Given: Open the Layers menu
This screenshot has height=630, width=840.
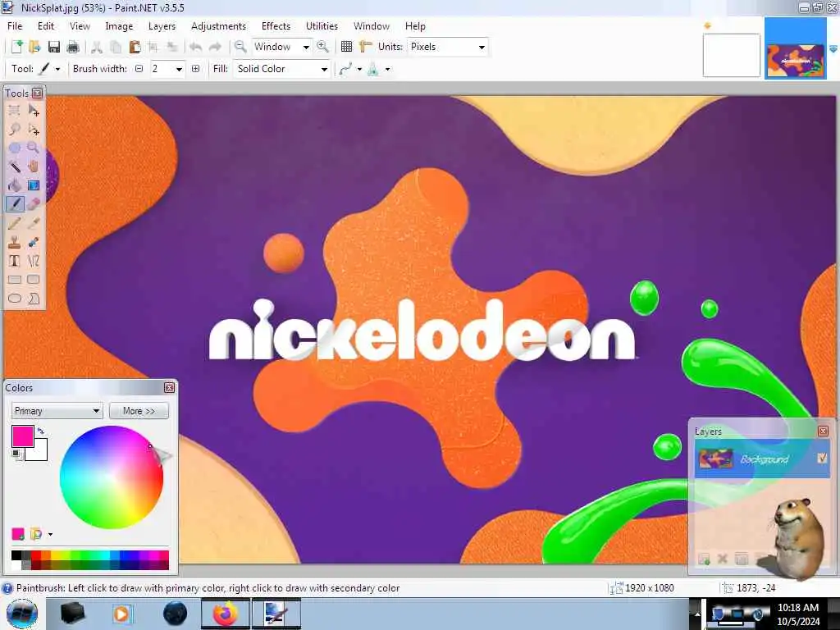Looking at the screenshot, I should (162, 25).
